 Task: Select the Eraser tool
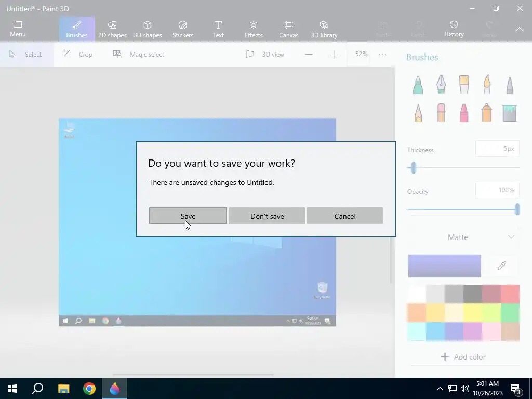point(441,113)
